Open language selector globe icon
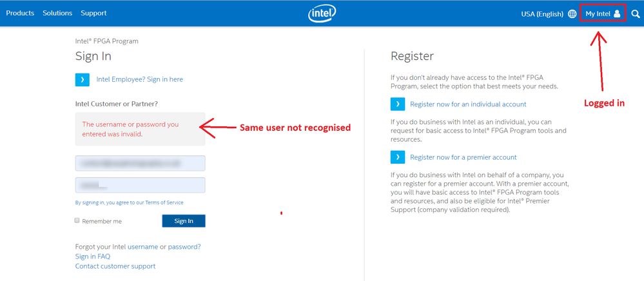The image size is (644, 281). (572, 14)
